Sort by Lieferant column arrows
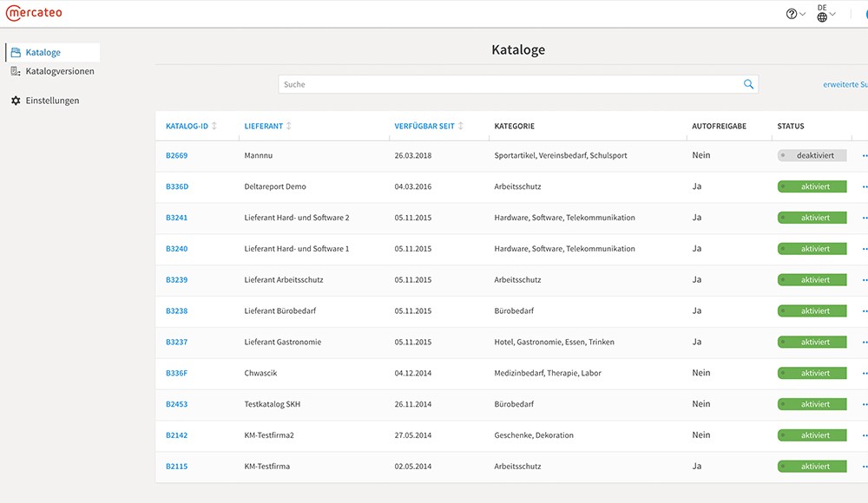868x503 pixels. pos(288,126)
